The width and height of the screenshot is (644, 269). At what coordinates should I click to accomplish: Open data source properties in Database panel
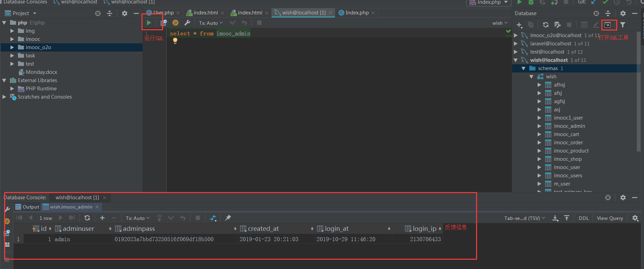(557, 25)
